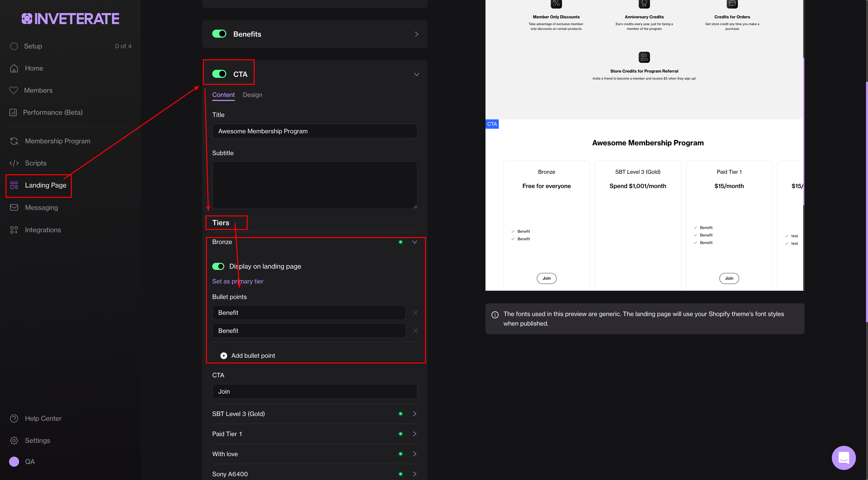Click into the Subtitle text area

314,185
